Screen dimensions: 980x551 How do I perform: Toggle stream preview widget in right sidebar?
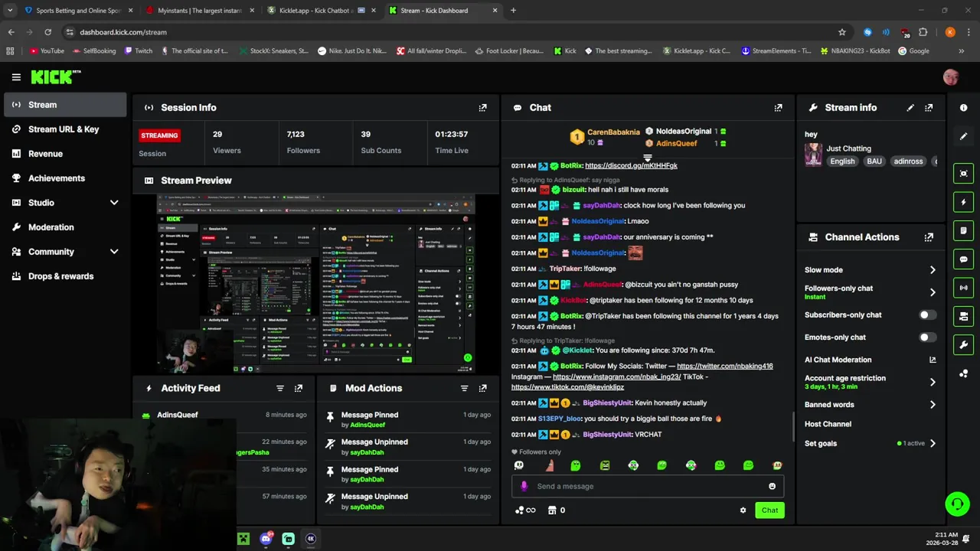pos(964,174)
